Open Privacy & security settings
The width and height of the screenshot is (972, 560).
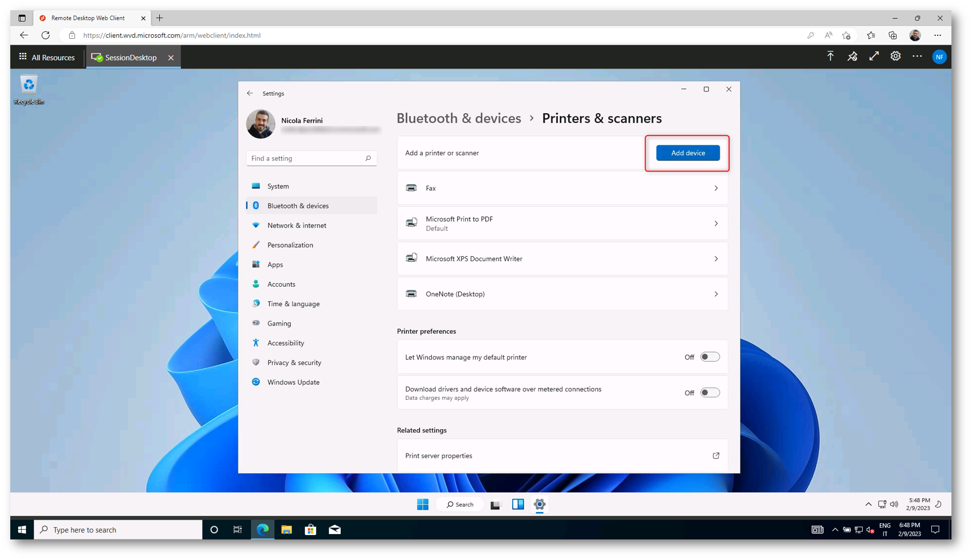pos(311,362)
